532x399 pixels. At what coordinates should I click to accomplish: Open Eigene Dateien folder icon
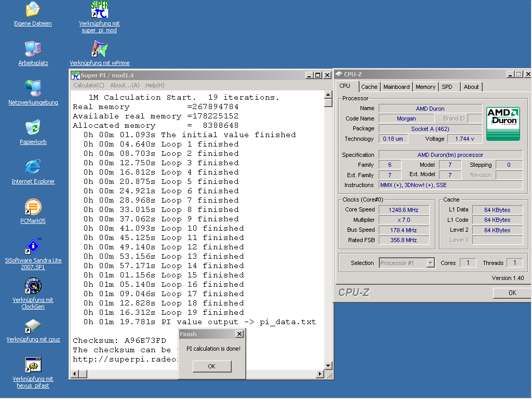coord(33,9)
